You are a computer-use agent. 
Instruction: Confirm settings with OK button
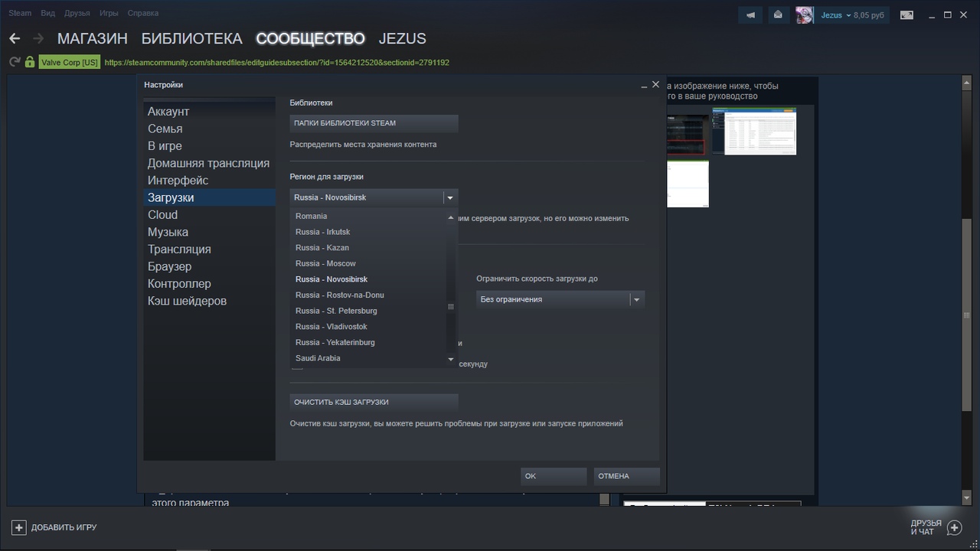coord(553,476)
